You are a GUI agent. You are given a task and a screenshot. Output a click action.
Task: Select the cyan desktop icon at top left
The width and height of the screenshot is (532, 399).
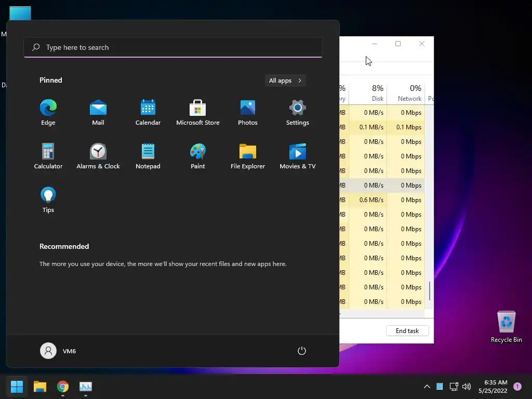tap(20, 13)
